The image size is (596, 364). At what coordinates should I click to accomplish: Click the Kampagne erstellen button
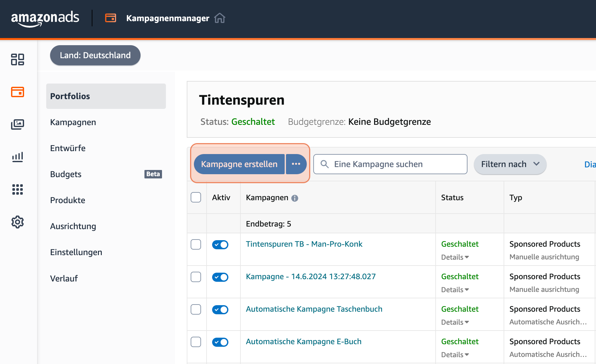[239, 164]
